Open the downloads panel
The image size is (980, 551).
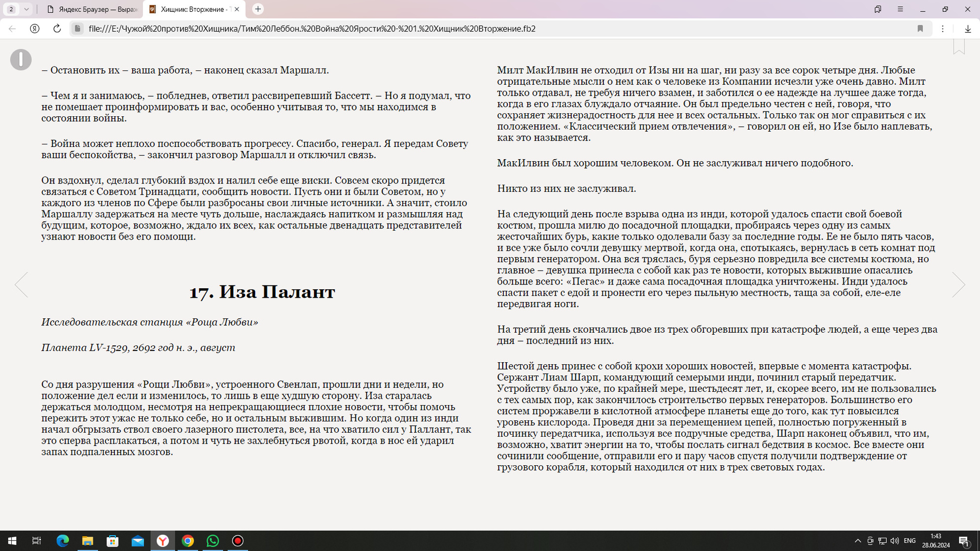click(x=968, y=29)
